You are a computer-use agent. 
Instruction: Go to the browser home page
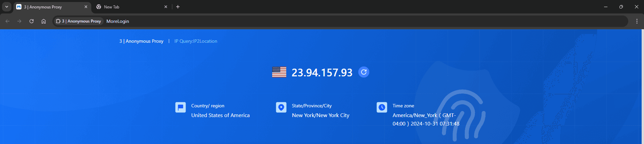coord(44,21)
